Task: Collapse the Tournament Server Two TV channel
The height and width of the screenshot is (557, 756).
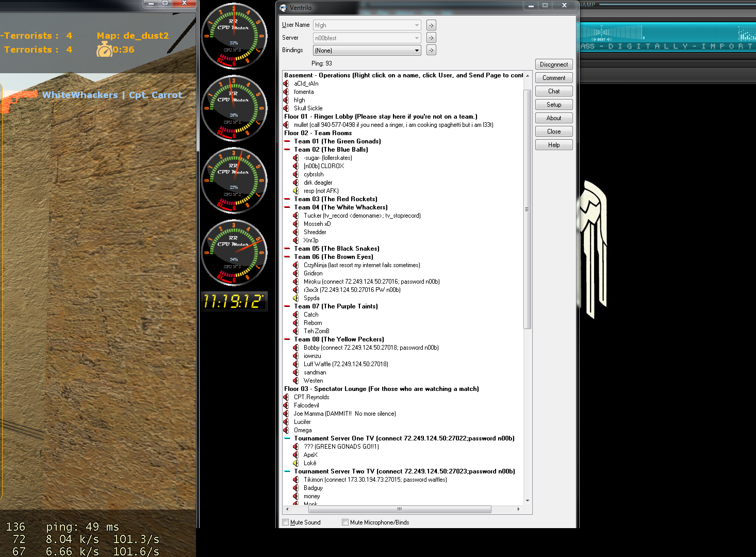Action: coord(287,471)
